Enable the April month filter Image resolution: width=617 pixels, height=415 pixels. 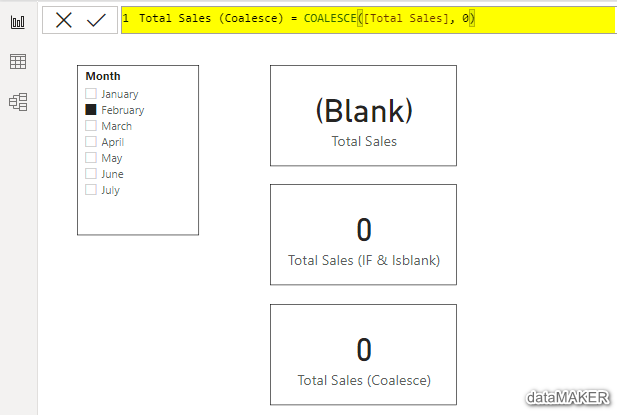pyautogui.click(x=91, y=142)
